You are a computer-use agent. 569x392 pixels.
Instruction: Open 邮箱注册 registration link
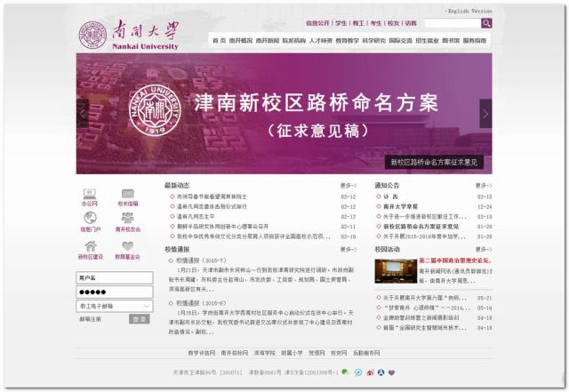pyautogui.click(x=91, y=319)
